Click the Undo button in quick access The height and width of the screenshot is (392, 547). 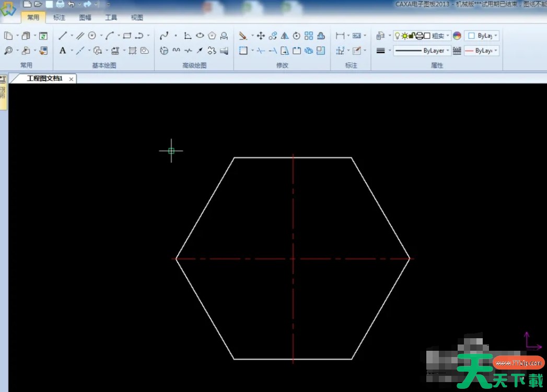pos(71,4)
